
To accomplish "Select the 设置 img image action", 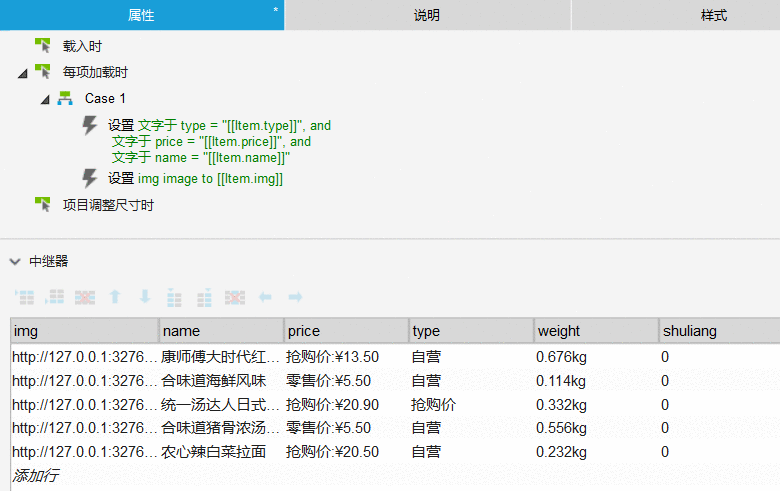I will [x=195, y=179].
